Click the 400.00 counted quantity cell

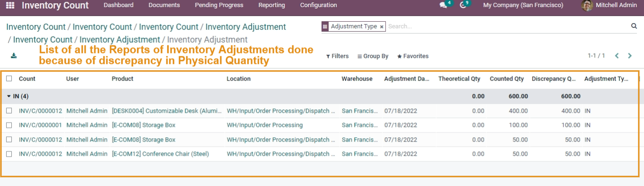(x=518, y=111)
